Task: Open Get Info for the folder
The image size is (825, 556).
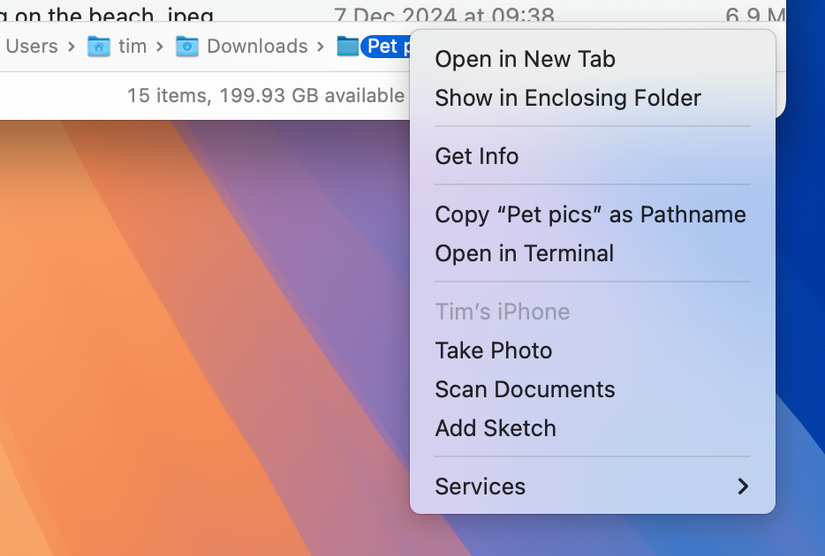Action: pos(477,156)
